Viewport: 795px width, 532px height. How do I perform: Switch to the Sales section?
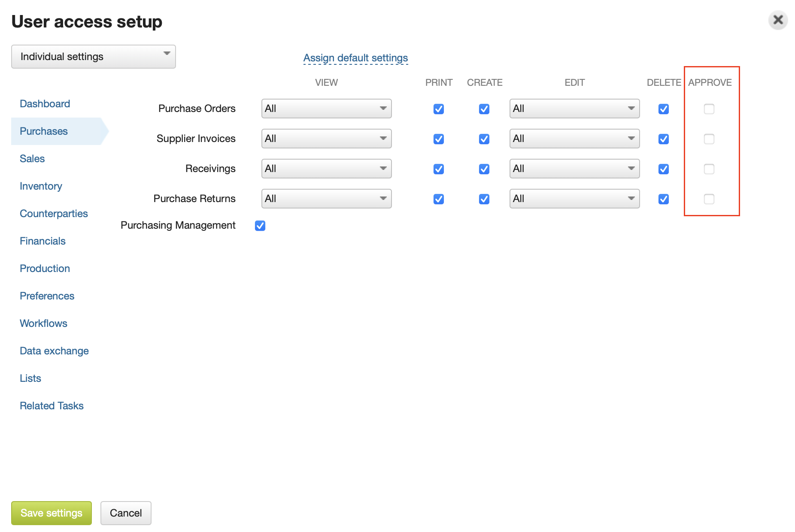pos(32,159)
